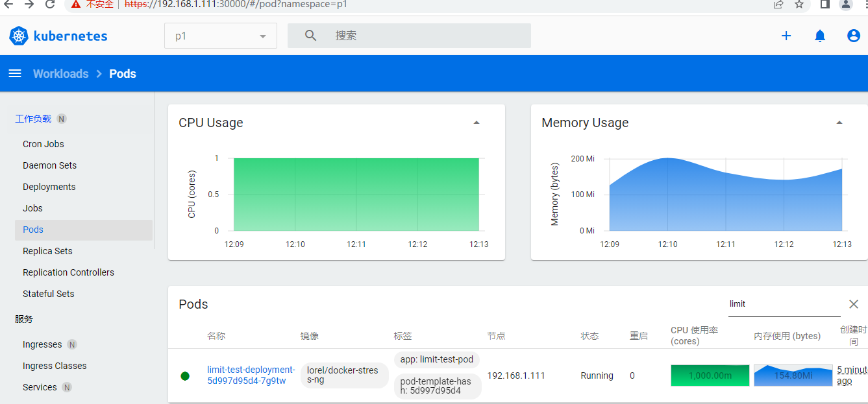Open the hamburger navigation menu
Image resolution: width=868 pixels, height=404 pixels.
coord(15,74)
